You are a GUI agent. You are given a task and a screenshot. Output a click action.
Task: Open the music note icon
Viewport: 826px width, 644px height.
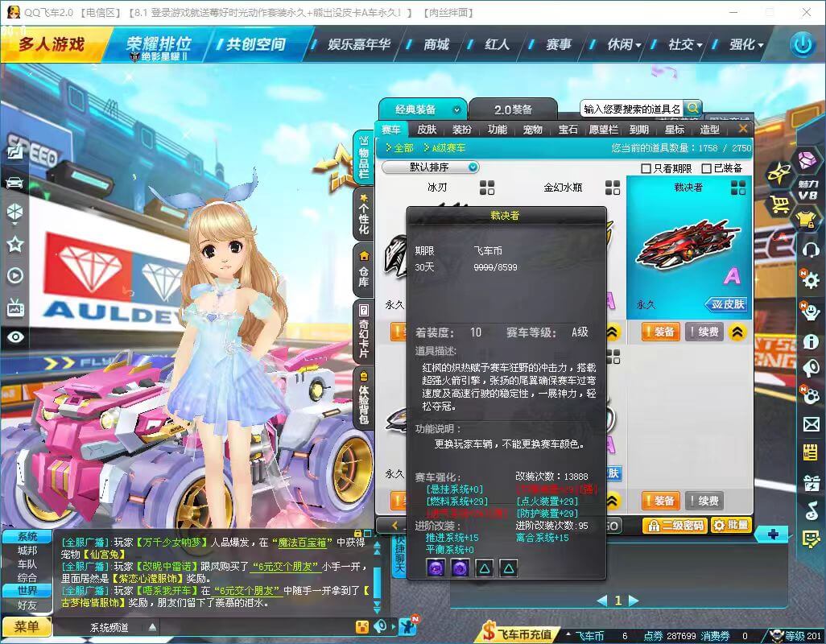(x=812, y=510)
